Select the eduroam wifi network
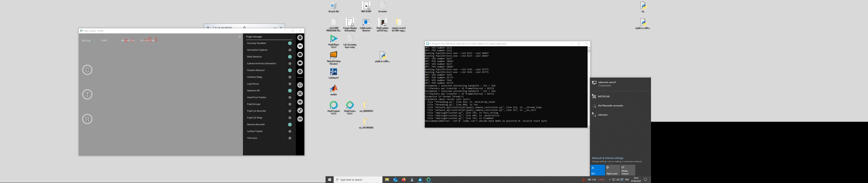 (x=620, y=115)
